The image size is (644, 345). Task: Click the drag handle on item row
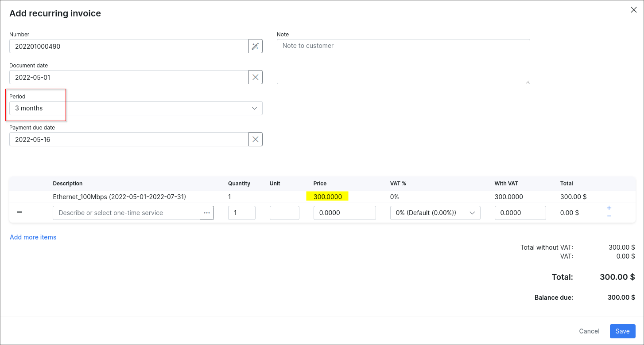19,212
